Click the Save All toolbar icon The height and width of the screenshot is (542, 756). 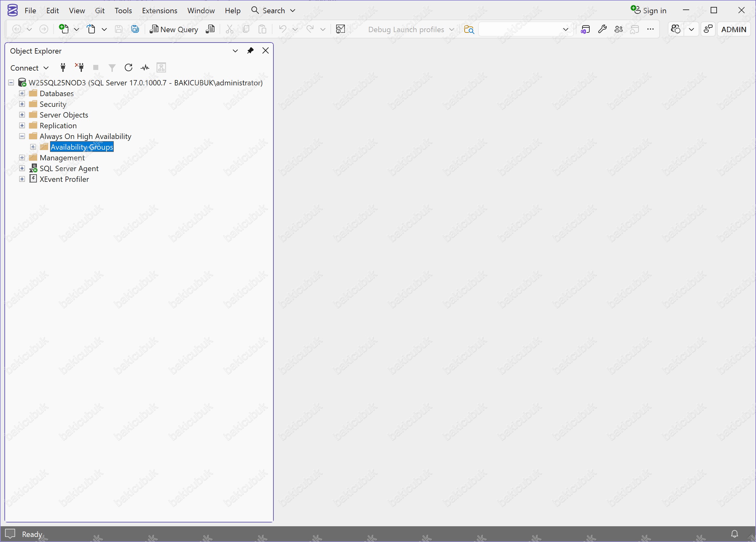coord(135,29)
